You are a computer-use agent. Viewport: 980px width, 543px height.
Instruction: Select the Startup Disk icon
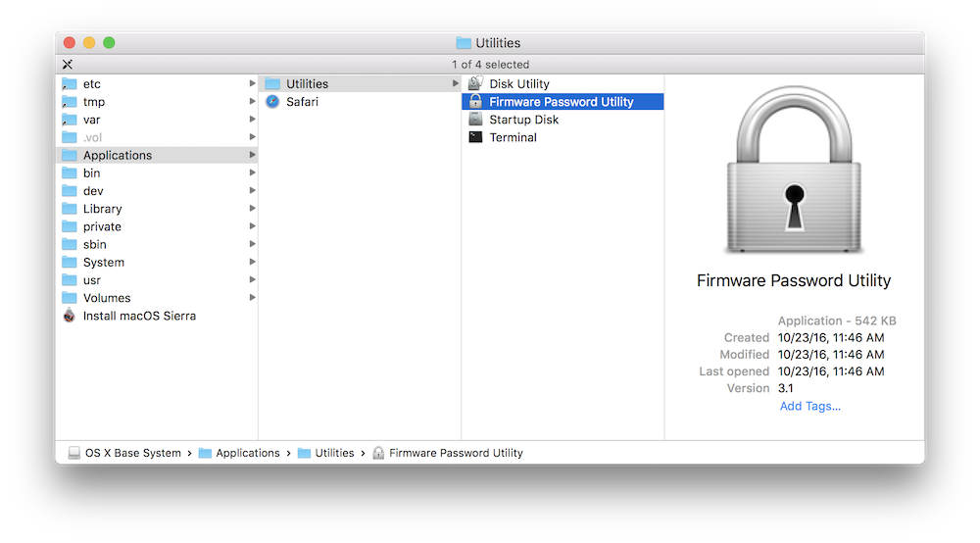coord(475,120)
